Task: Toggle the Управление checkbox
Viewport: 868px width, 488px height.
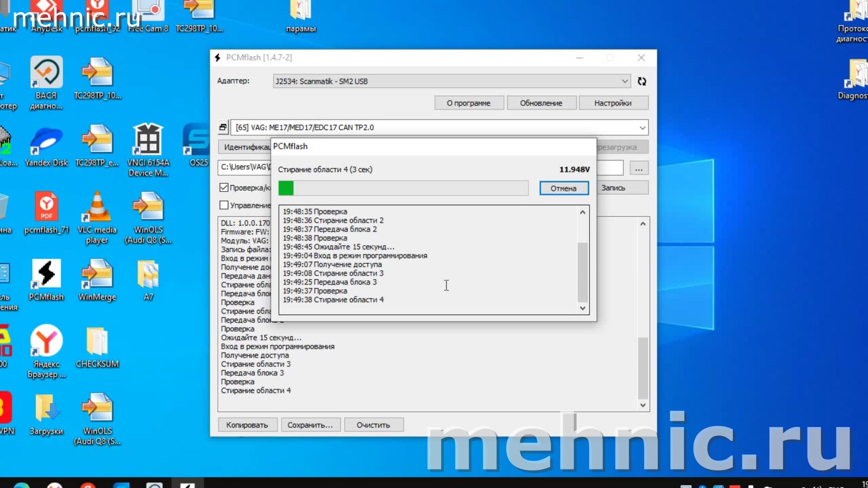Action: (224, 205)
